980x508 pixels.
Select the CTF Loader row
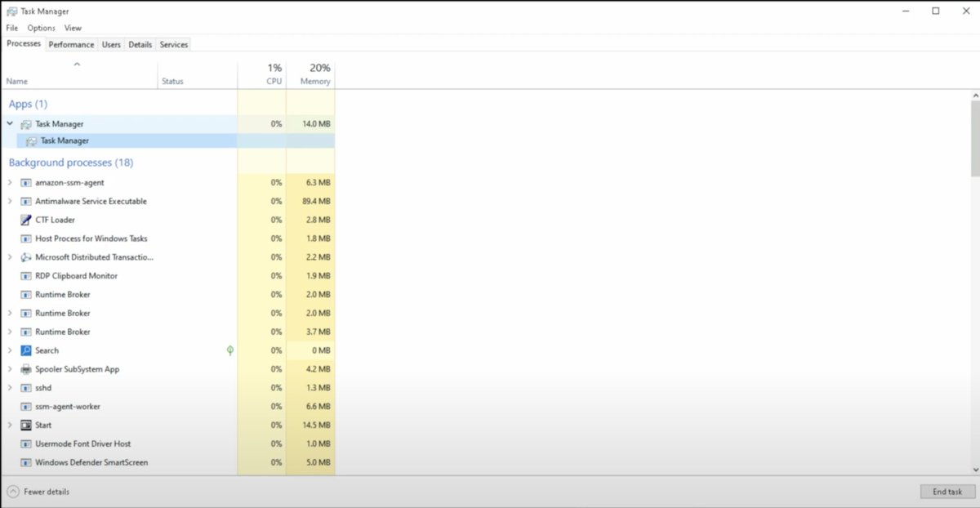(168, 220)
